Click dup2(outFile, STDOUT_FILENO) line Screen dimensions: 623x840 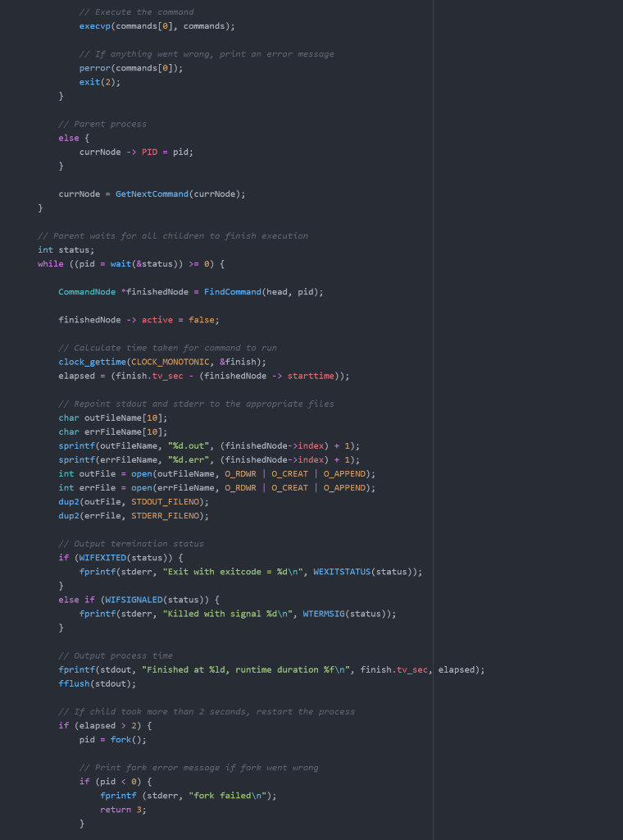[134, 501]
